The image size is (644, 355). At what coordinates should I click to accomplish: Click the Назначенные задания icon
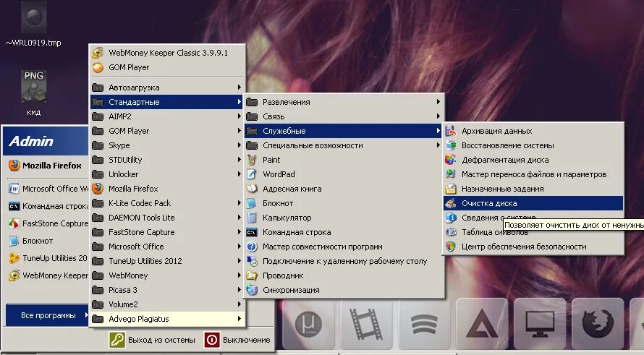tap(451, 189)
